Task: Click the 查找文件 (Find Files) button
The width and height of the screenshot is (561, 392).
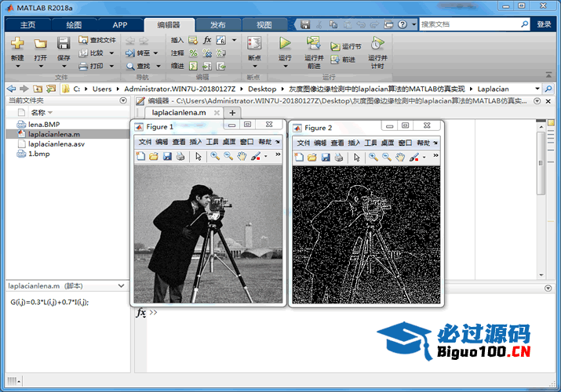Action: pyautogui.click(x=97, y=40)
